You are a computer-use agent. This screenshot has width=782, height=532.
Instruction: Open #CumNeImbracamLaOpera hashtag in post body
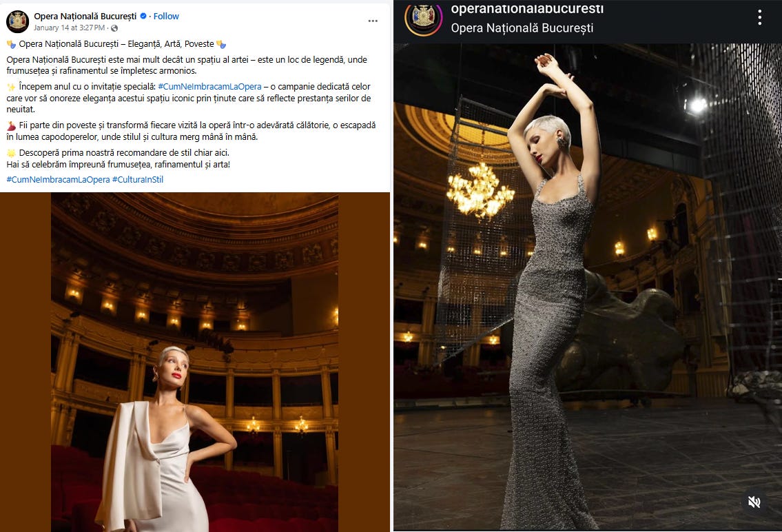pos(209,86)
